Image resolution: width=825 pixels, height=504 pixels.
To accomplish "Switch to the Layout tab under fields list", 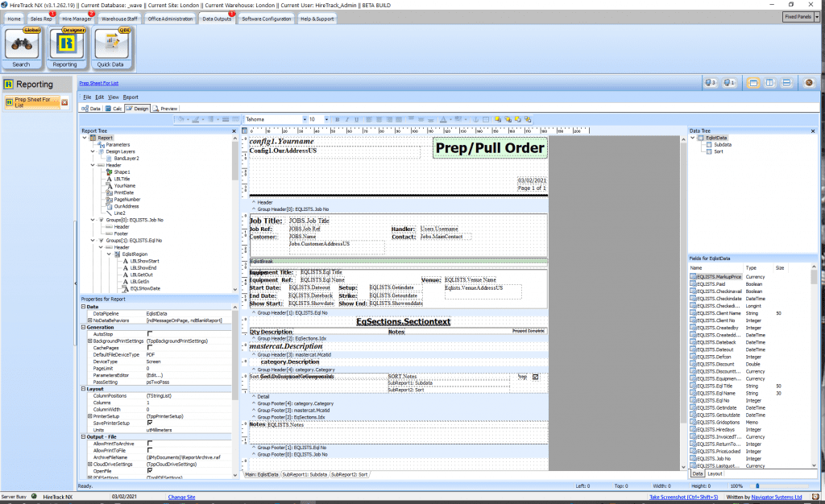I will pyautogui.click(x=715, y=473).
